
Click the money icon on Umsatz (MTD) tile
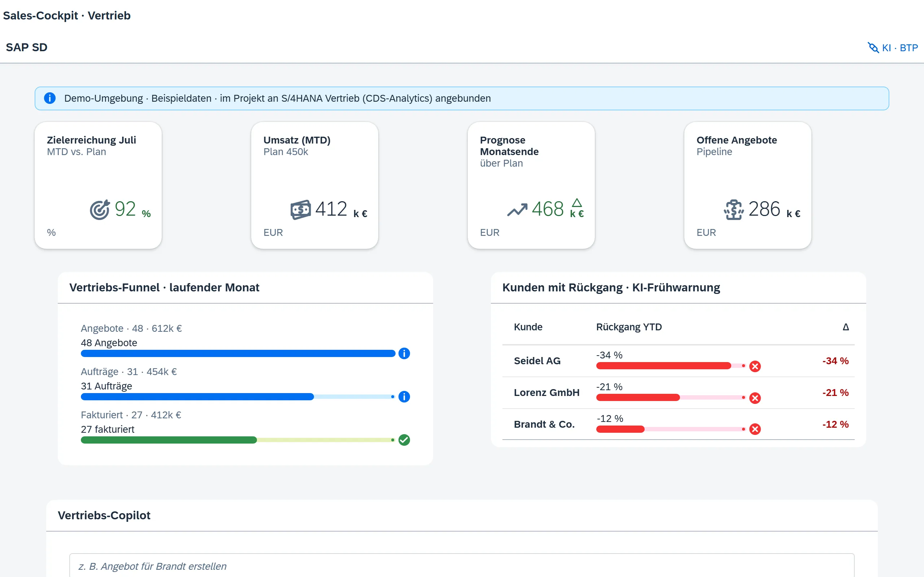[301, 210]
